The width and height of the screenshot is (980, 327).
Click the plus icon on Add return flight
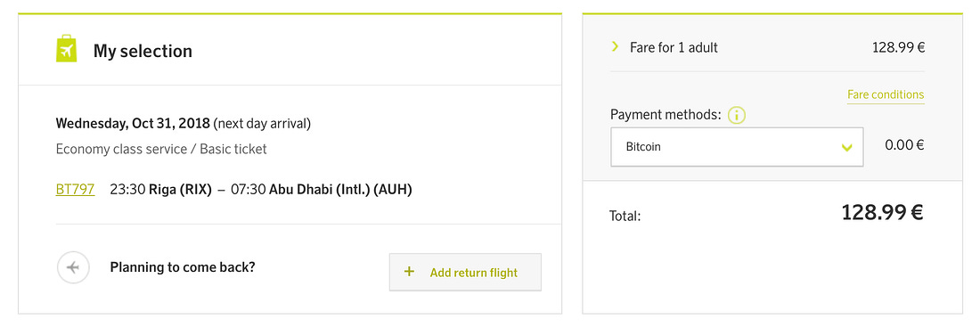click(410, 272)
